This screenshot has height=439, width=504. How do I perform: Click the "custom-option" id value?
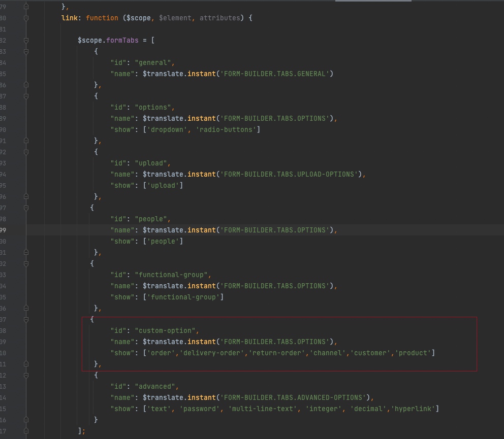(x=165, y=331)
